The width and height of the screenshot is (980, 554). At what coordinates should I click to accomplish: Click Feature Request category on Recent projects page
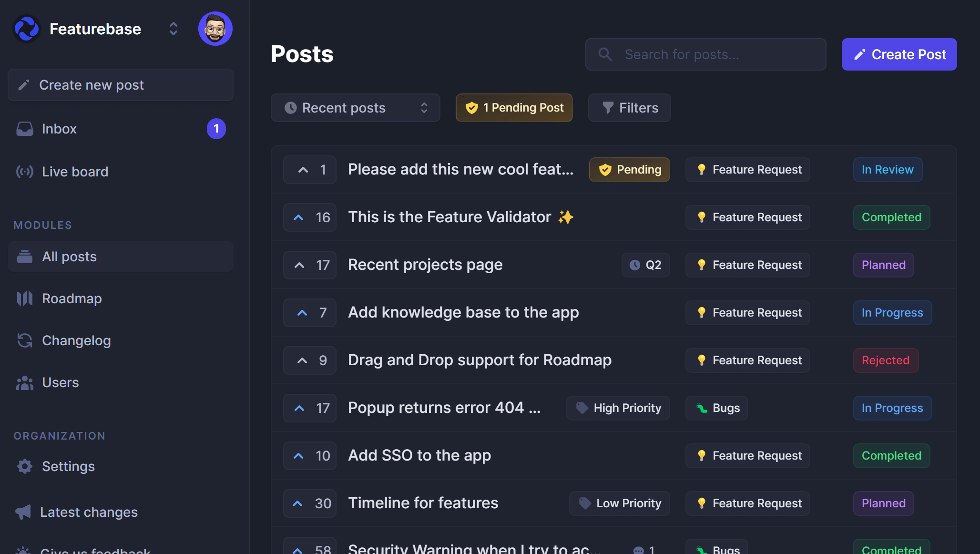(747, 265)
